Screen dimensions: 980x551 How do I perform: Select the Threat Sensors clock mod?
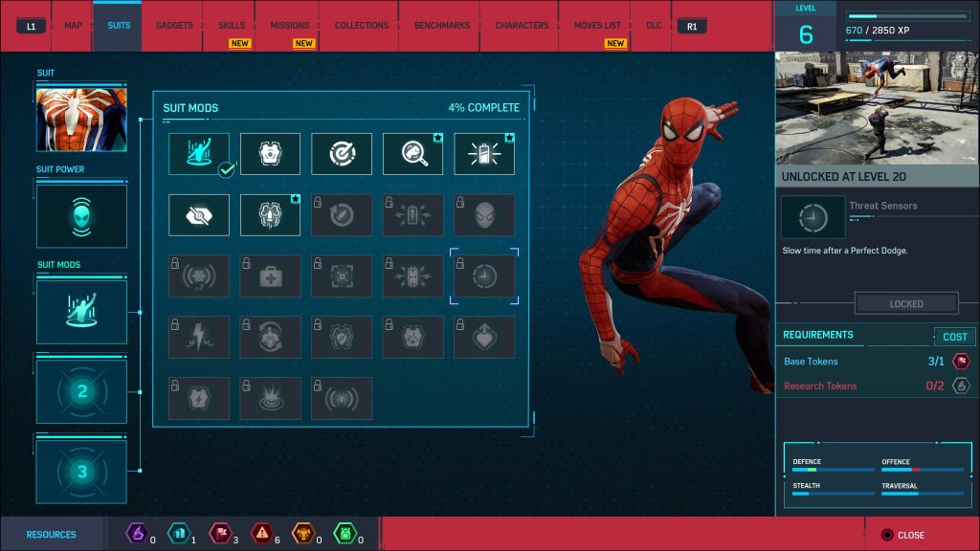pyautogui.click(x=484, y=276)
